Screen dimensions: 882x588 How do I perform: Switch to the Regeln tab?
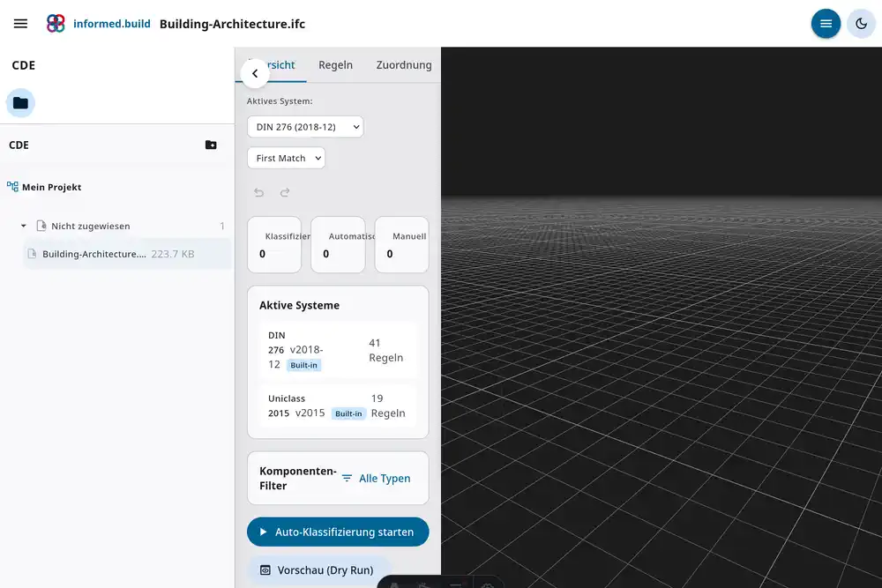coord(335,65)
